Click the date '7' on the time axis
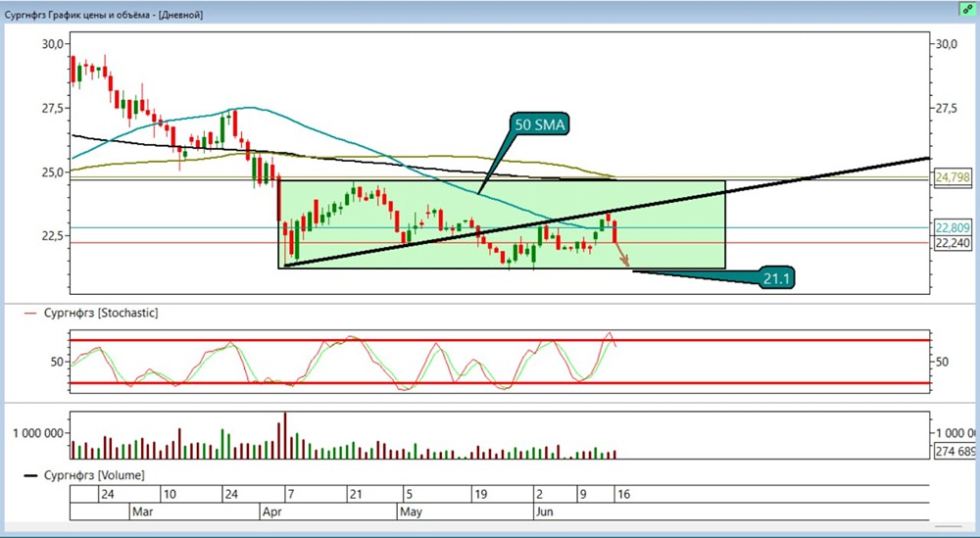 click(x=291, y=494)
